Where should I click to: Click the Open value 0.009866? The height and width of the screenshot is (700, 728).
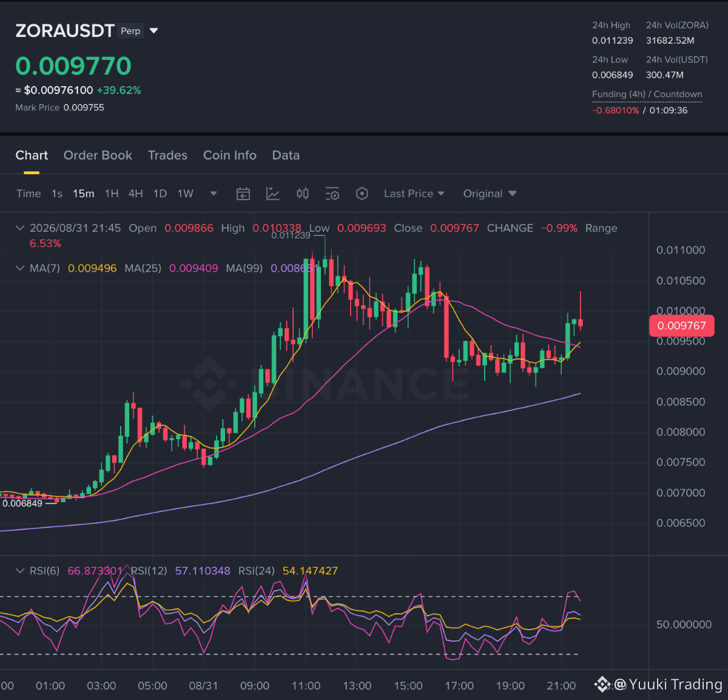[x=189, y=228]
